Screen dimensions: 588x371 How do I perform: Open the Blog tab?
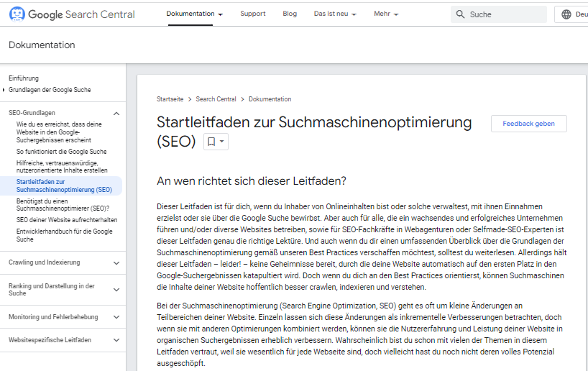(x=290, y=14)
